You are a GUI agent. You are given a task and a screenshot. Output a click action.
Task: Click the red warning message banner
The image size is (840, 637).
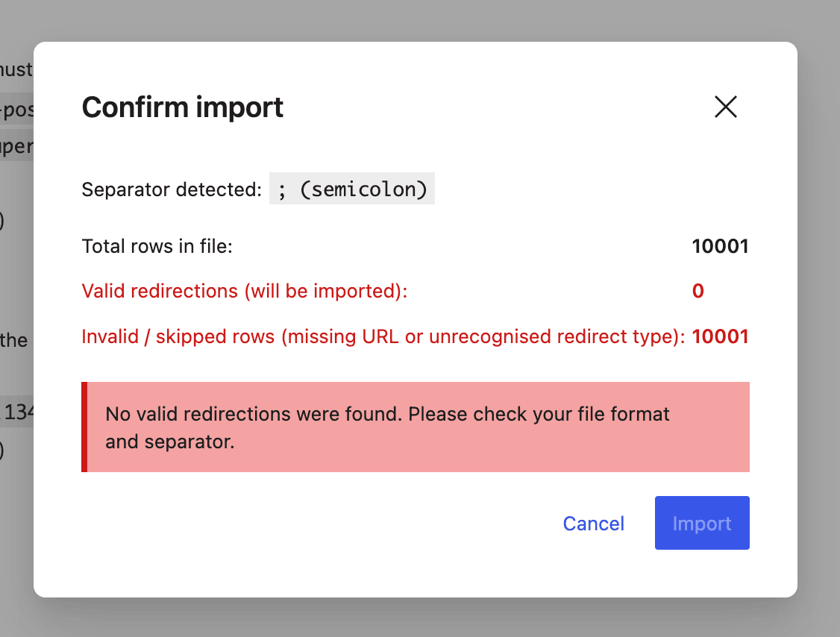[x=416, y=427]
